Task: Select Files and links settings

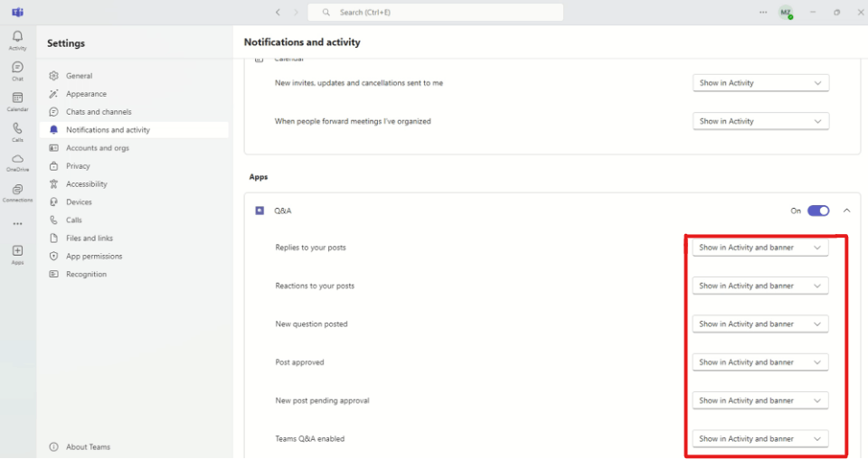Action: [x=134, y=239]
